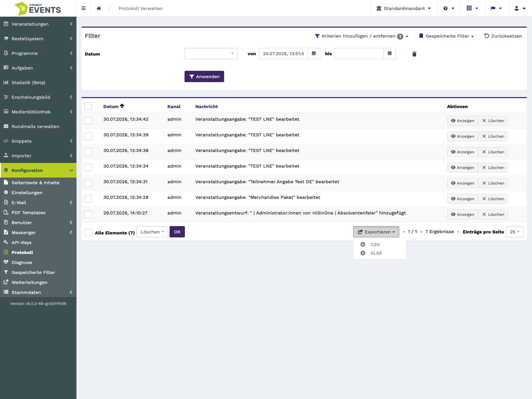Open the apps grid icon menu
This screenshot has width=532, height=399.
tap(472, 8)
